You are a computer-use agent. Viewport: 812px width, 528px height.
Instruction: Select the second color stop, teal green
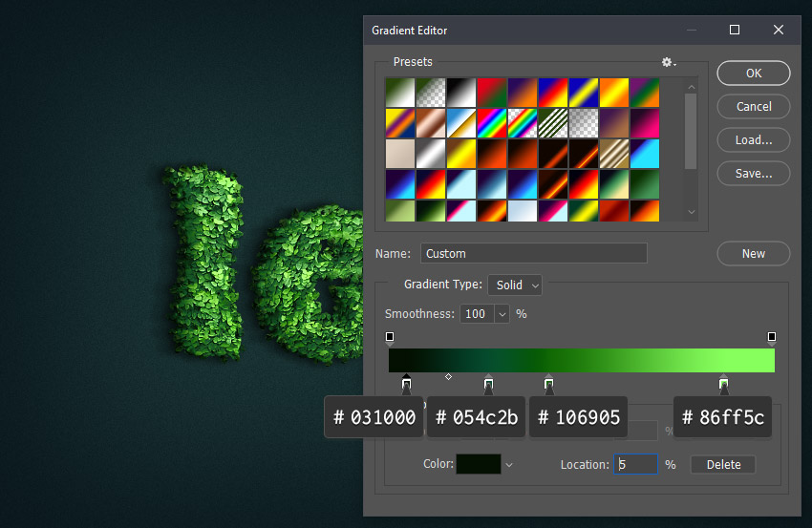pos(488,384)
